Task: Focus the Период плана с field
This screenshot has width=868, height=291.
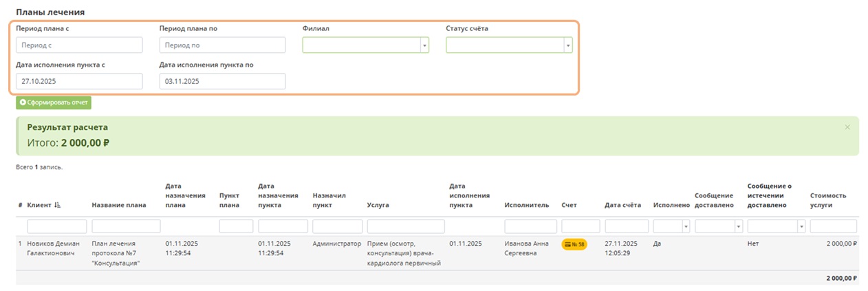Action: click(x=79, y=45)
